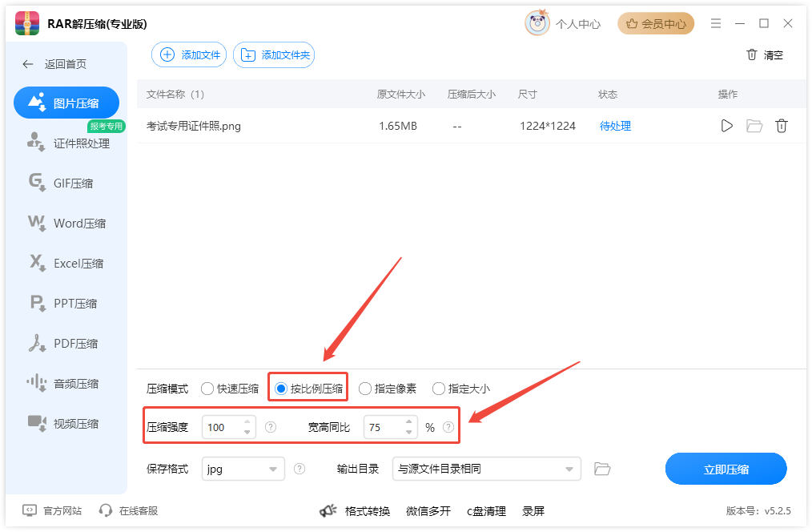Click the 待处理 status link
Screen dimensions: 812x532
pyautogui.click(x=615, y=126)
